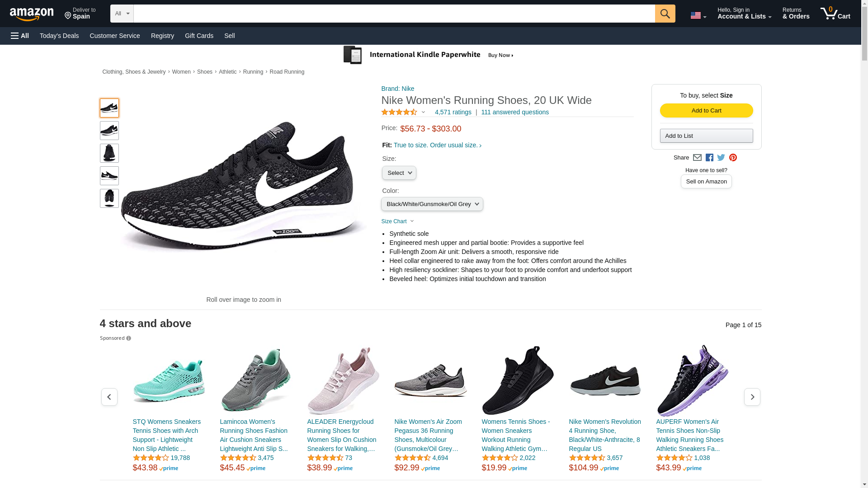The height and width of the screenshot is (488, 868).
Task: Share product on Twitter
Action: click(721, 158)
